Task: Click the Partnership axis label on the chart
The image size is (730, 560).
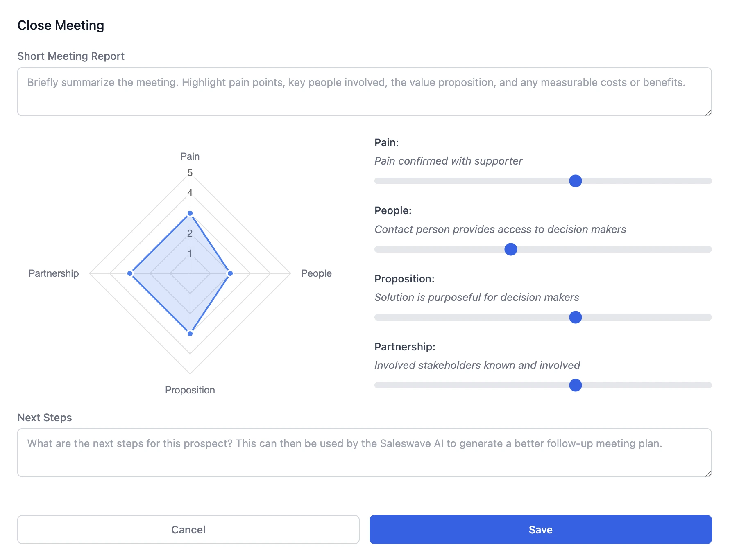Action: tap(54, 273)
